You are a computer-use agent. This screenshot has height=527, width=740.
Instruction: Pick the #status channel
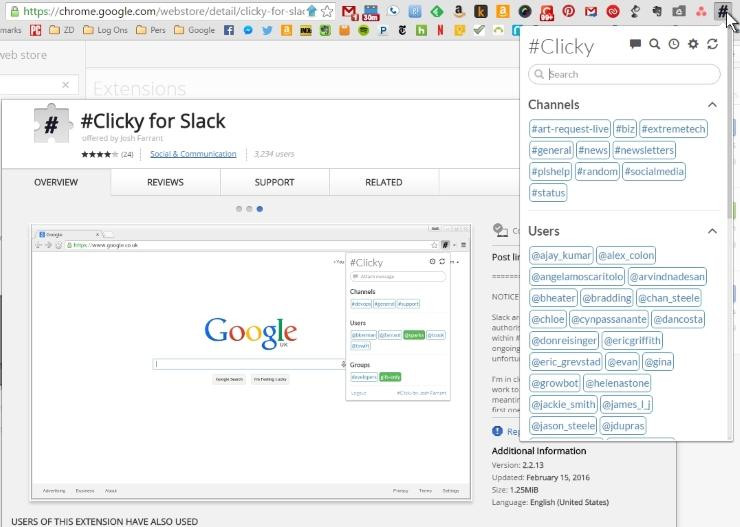click(x=548, y=192)
